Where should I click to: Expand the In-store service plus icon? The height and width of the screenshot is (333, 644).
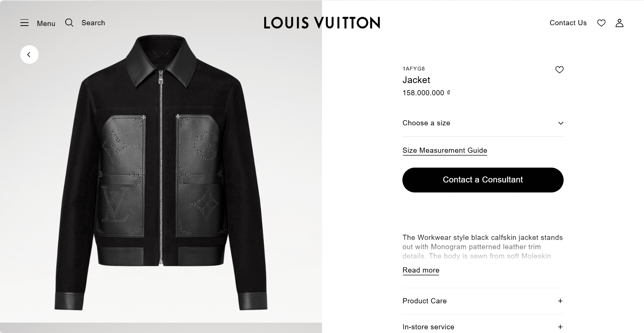point(560,327)
